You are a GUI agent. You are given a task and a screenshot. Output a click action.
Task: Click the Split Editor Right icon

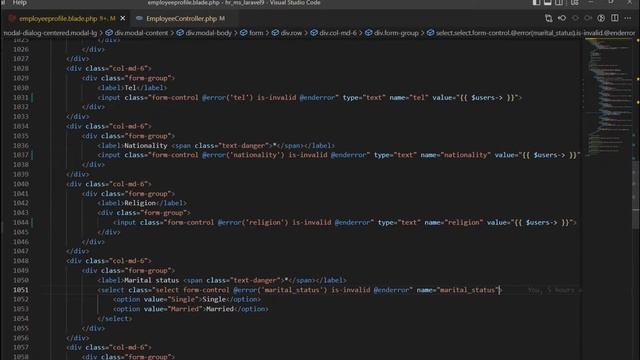pyautogui.click(x=614, y=18)
